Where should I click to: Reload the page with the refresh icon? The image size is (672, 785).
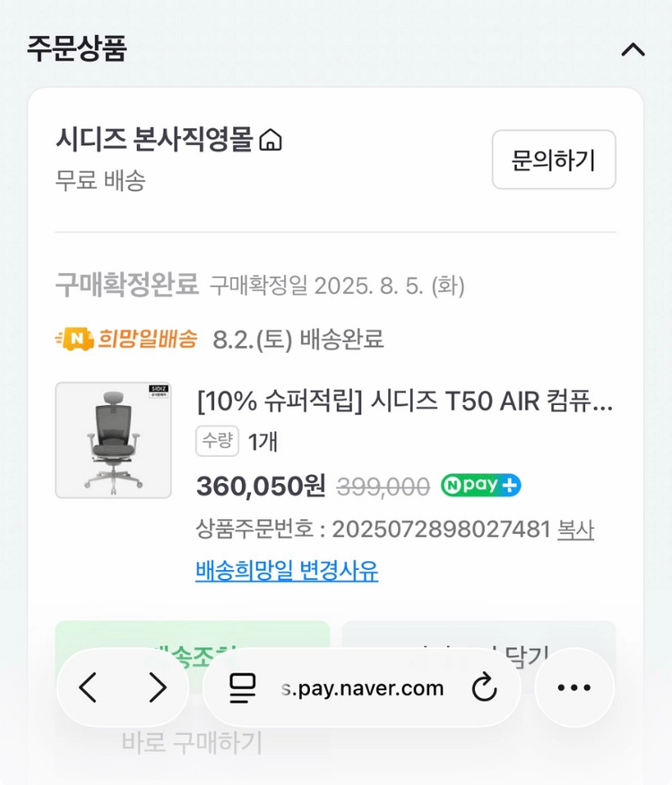pyautogui.click(x=484, y=687)
